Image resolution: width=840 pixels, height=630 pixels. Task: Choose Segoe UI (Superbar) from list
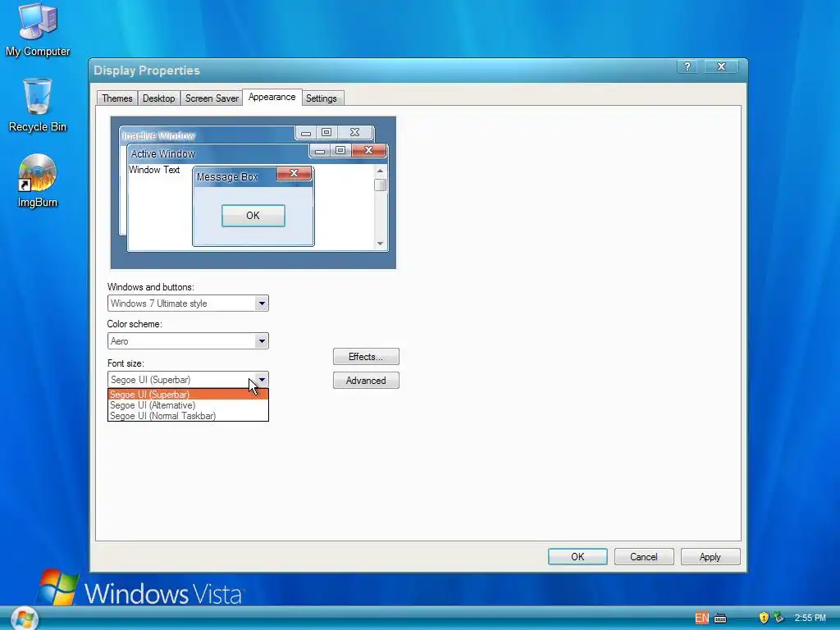click(188, 395)
